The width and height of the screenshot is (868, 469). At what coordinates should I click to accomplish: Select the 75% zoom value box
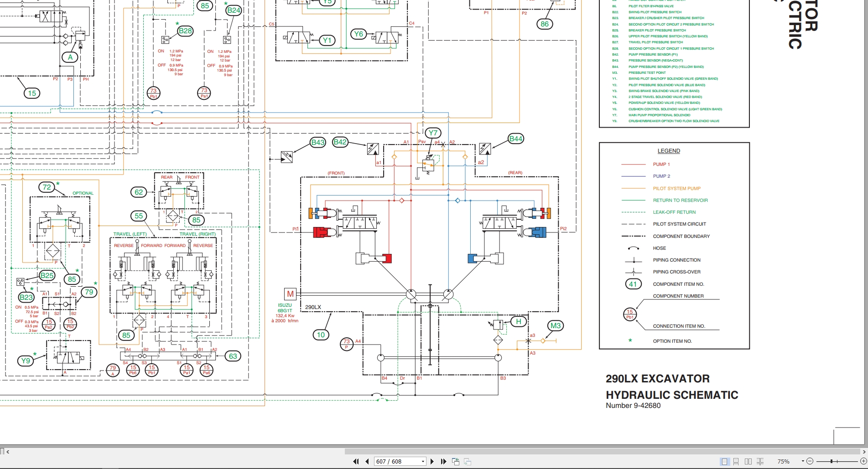(x=784, y=461)
